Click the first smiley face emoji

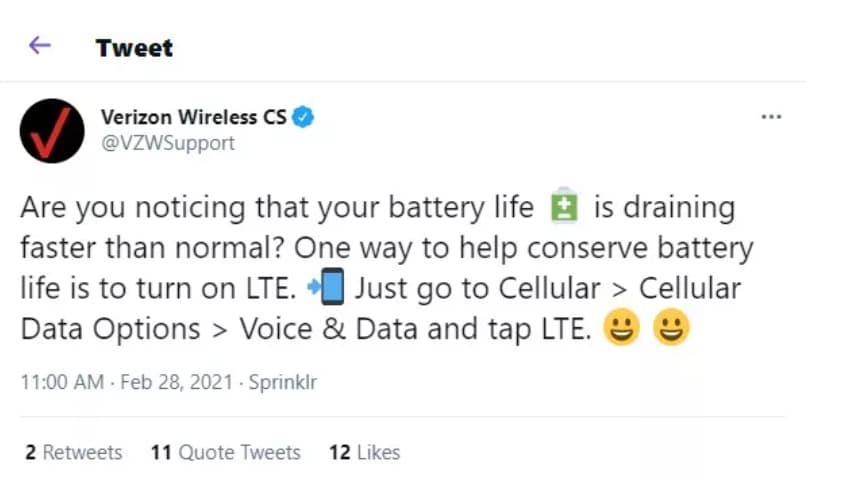pyautogui.click(x=621, y=328)
